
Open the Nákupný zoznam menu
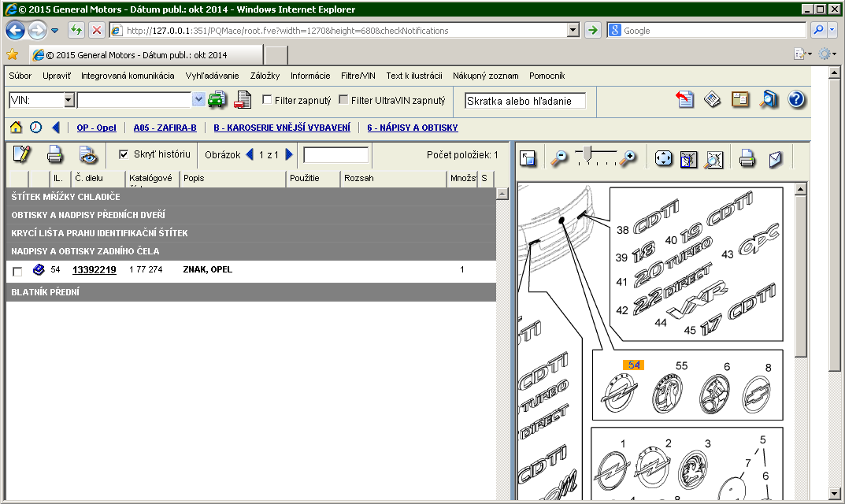[x=485, y=76]
